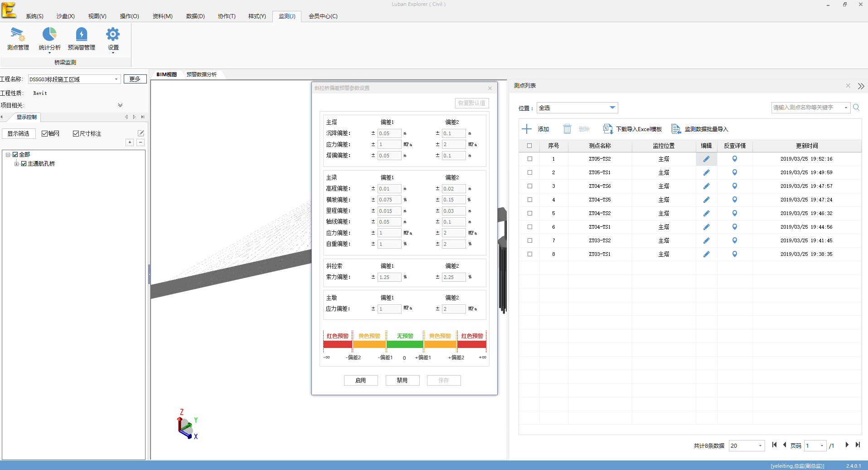Expand the 项目相关 section chevron
This screenshot has width=868, height=470.
[120, 105]
